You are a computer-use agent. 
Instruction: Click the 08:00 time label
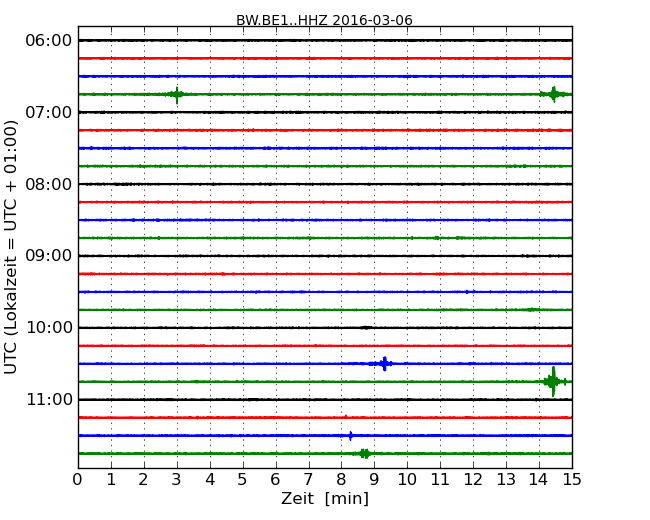click(x=49, y=184)
